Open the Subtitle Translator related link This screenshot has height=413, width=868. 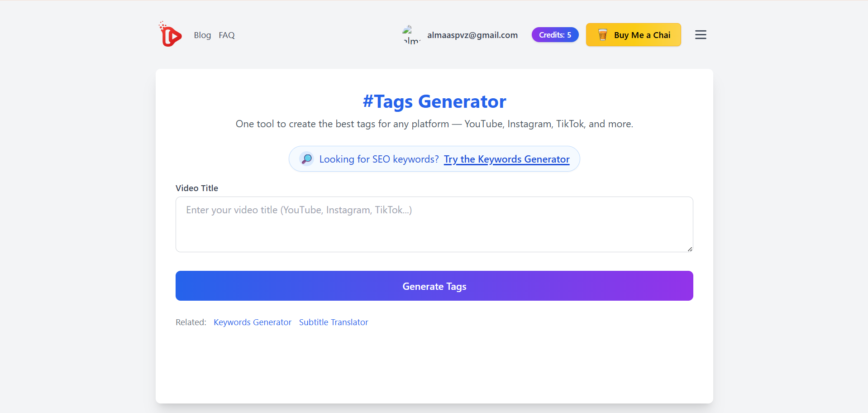(x=333, y=322)
